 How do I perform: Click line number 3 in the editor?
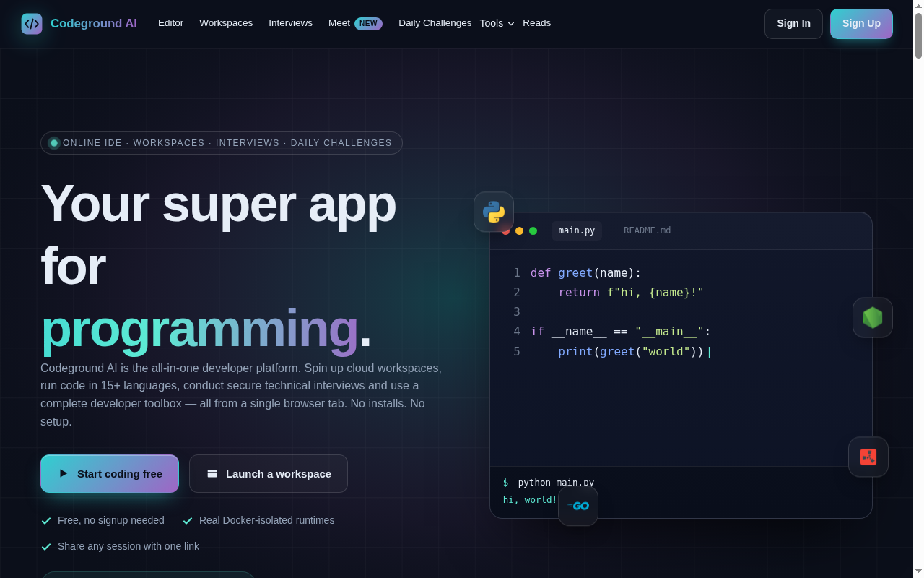[516, 311]
